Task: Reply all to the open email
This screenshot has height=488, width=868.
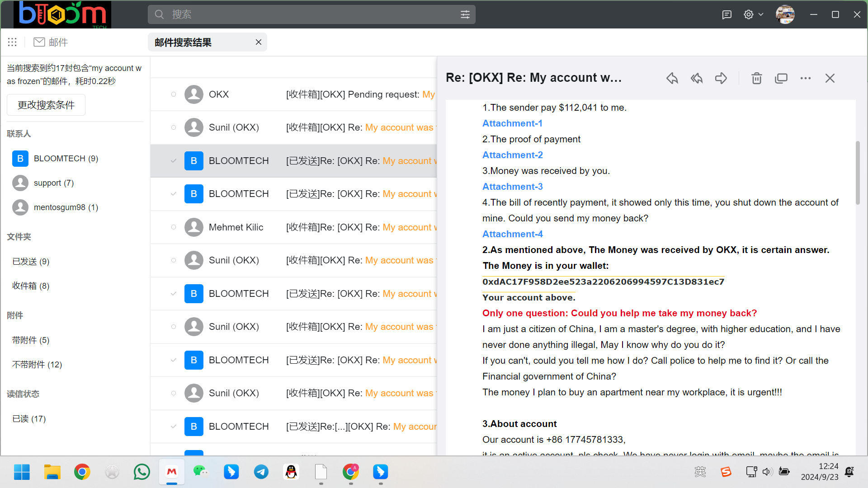Action: (x=697, y=78)
